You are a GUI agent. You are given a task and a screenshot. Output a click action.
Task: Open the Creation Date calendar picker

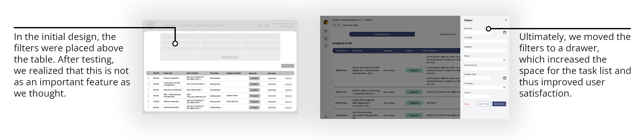504,78
